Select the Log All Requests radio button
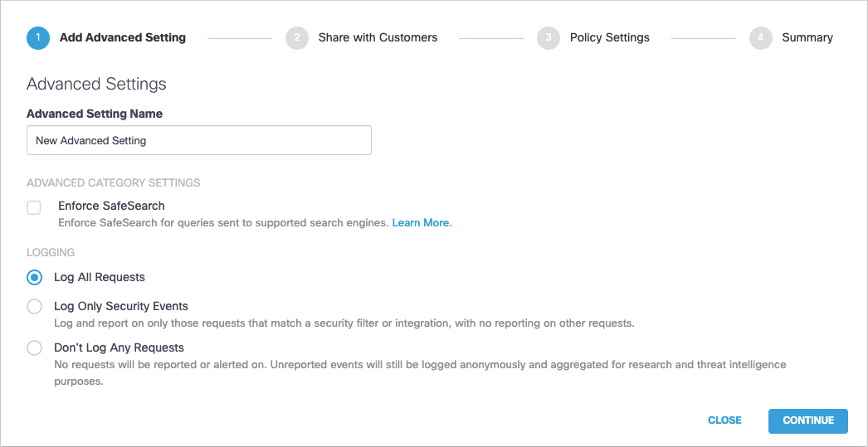Viewport: 868px width, 447px height. coord(35,278)
